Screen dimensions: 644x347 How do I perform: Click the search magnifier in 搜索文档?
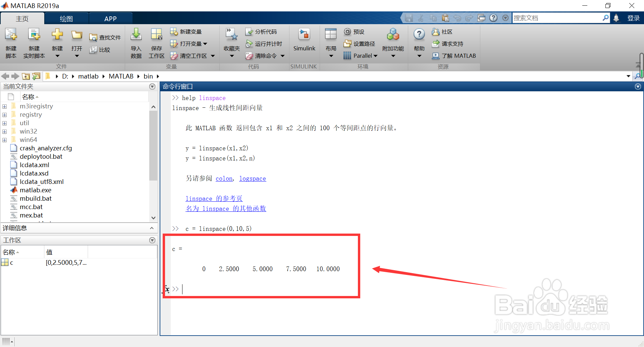click(605, 18)
